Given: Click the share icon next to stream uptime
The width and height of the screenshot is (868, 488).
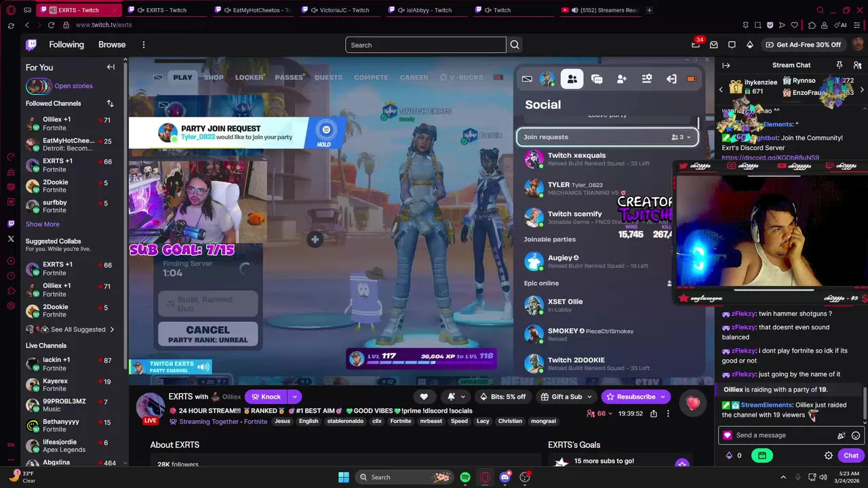Looking at the screenshot, I should [x=654, y=413].
